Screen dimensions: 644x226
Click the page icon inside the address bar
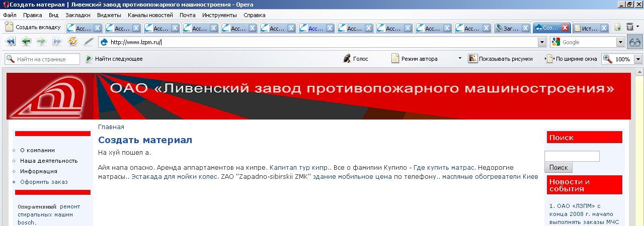tap(104, 42)
